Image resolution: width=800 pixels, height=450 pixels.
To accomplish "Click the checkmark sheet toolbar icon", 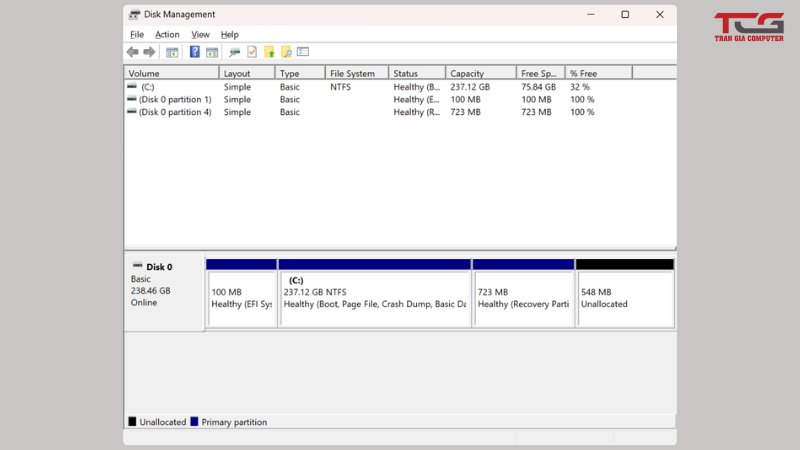I will point(252,52).
